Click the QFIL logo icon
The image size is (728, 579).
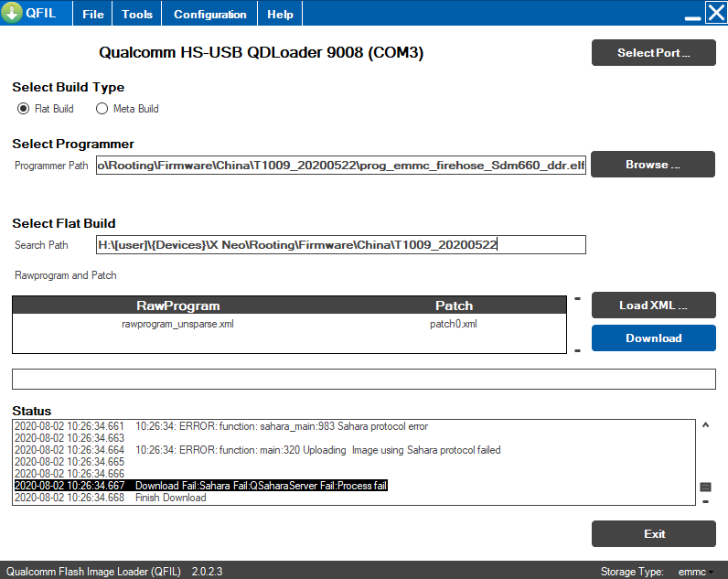(12, 13)
